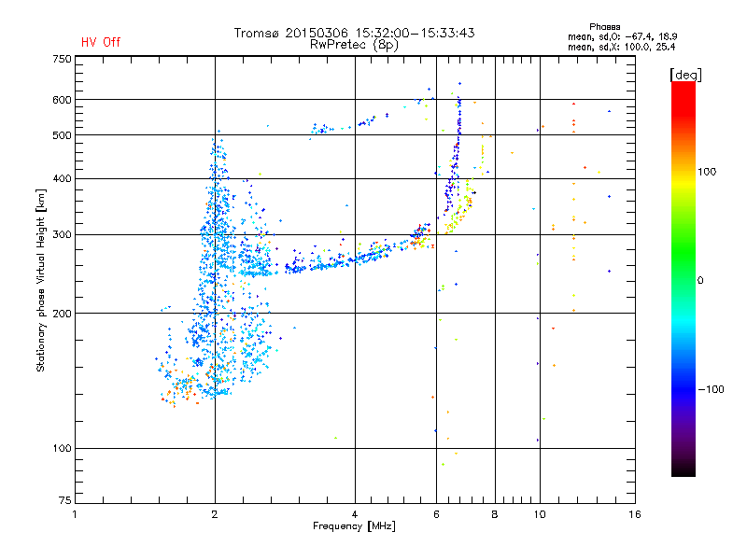Click the 600 tick label on the height axis
Viewport: 747px width, 560px height.
tap(62, 100)
